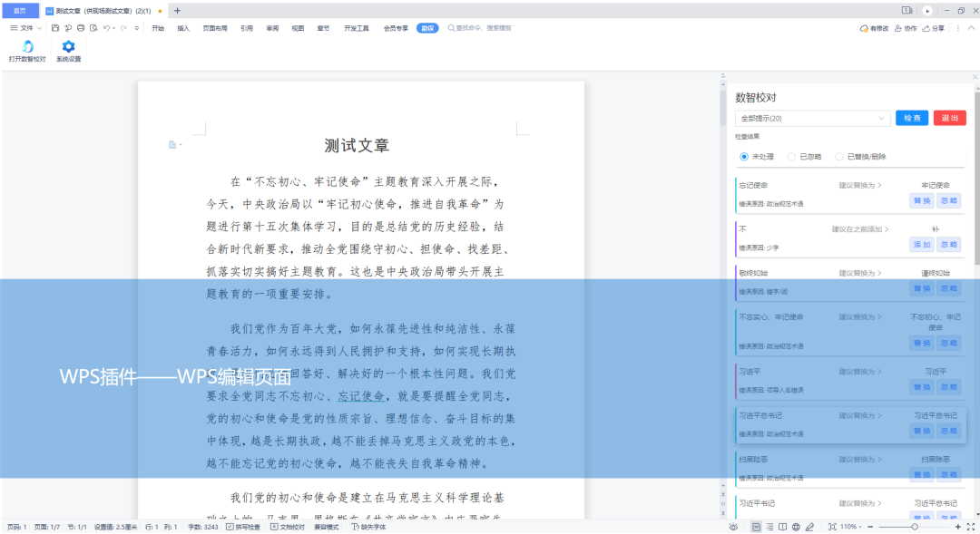980x534 pixels.
Task: Zoom in with the plus button
Action: (x=957, y=527)
